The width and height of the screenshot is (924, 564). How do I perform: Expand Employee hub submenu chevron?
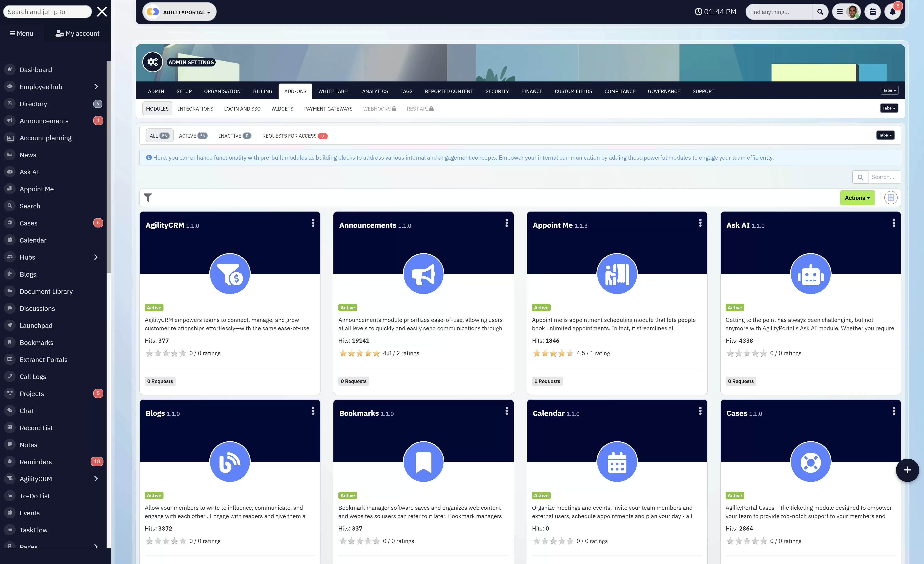96,87
